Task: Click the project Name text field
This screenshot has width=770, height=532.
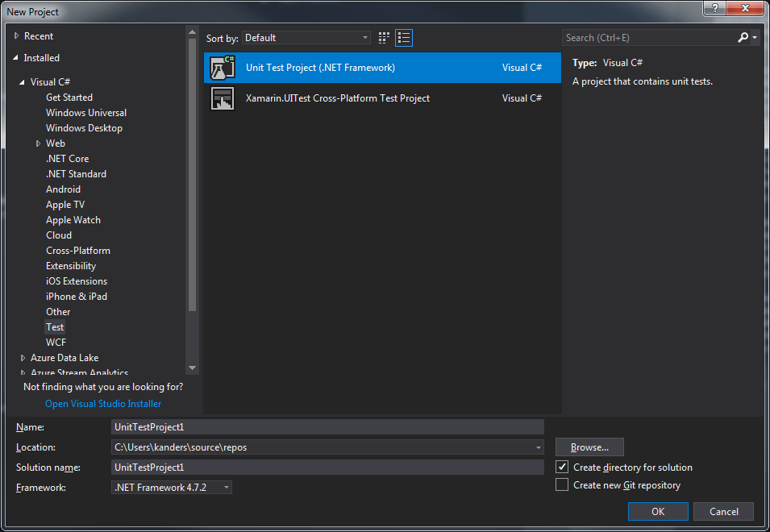Action: tap(327, 427)
